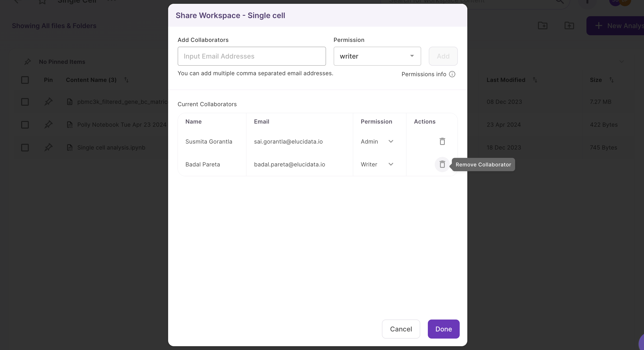This screenshot has height=350, width=644.
Task: Click the file icon of pbmc3k_filtered_gene_bc file
Action: pos(70,102)
